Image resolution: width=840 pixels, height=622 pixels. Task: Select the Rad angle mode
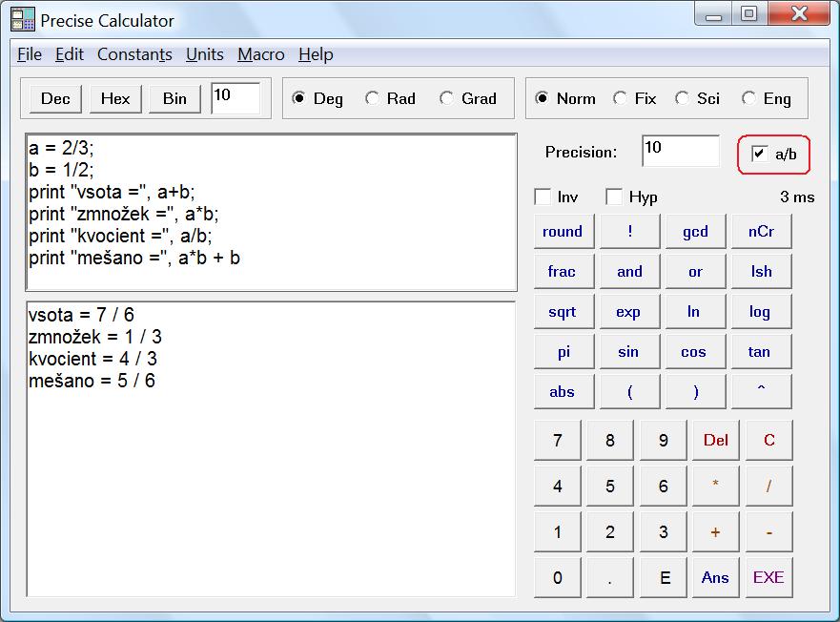(x=373, y=98)
